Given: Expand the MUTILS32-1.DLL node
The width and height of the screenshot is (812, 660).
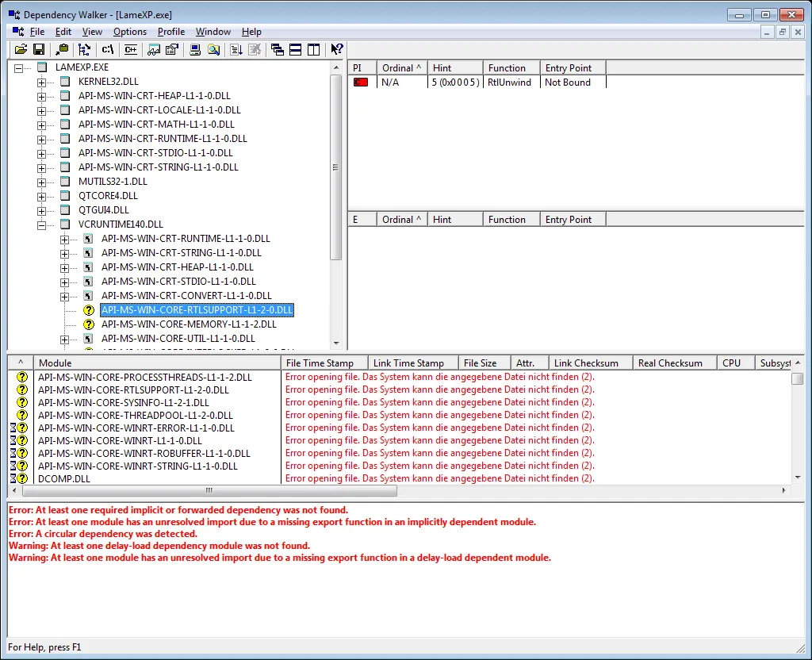Looking at the screenshot, I should [x=41, y=182].
